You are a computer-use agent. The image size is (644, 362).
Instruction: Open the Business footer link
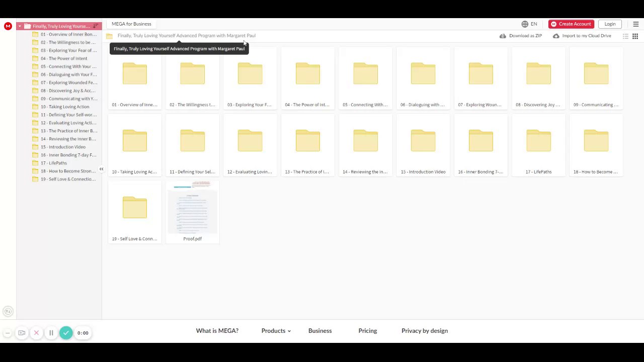(320, 331)
